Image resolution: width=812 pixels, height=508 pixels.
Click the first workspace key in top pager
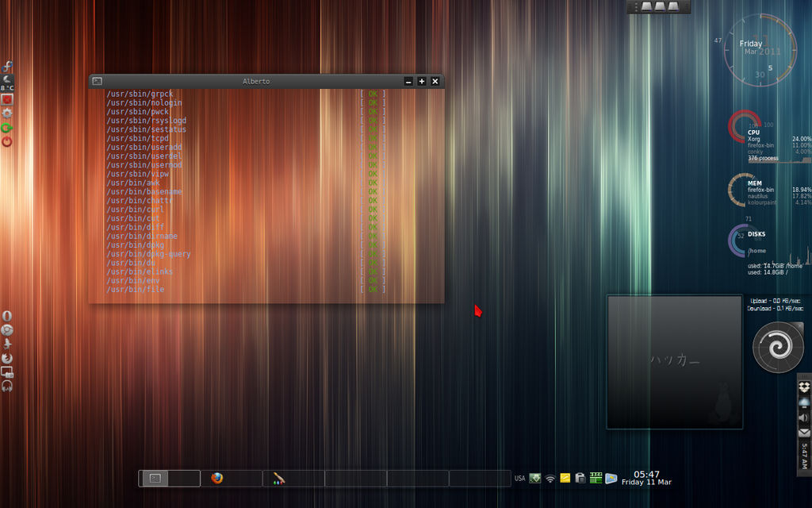tap(647, 6)
